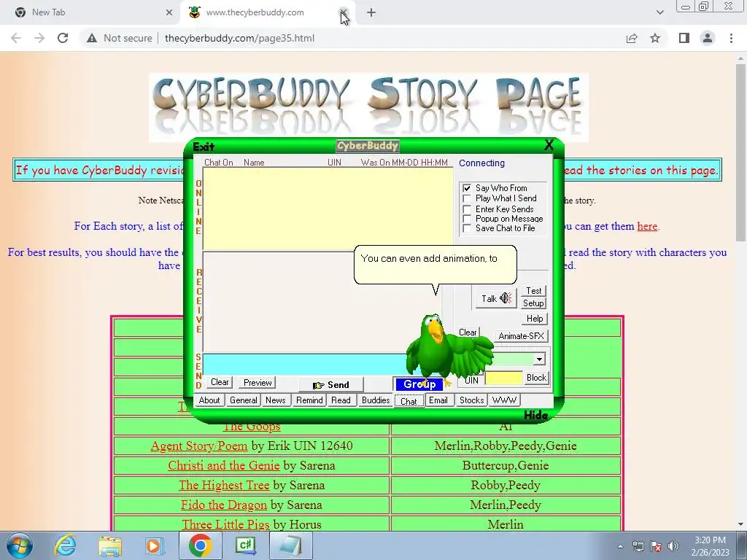The image size is (747, 560).
Task: Switch to the Stocks tab
Action: 472,400
